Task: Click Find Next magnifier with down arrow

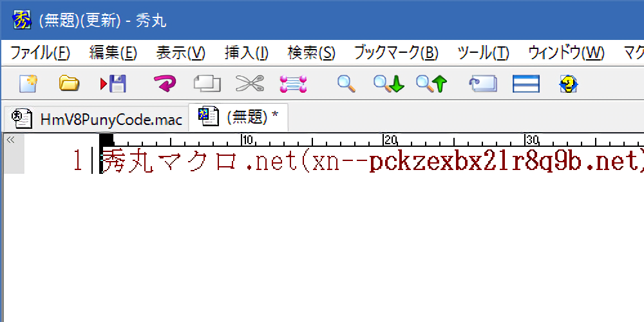Action: (388, 84)
